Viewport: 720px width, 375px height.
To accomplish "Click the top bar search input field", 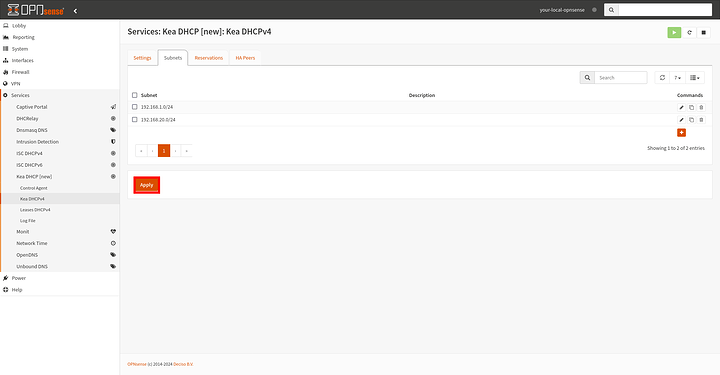I will point(665,10).
